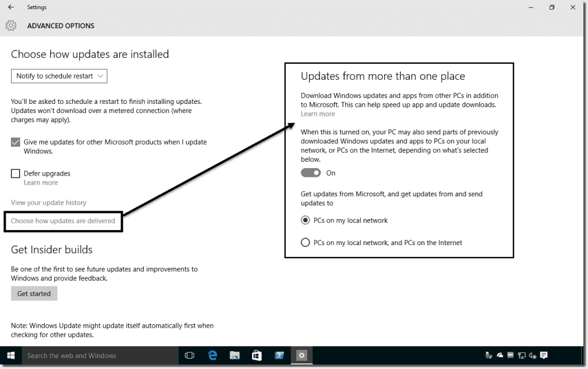
Task: Click the Search the web and Windows box
Action: pyautogui.click(x=100, y=355)
